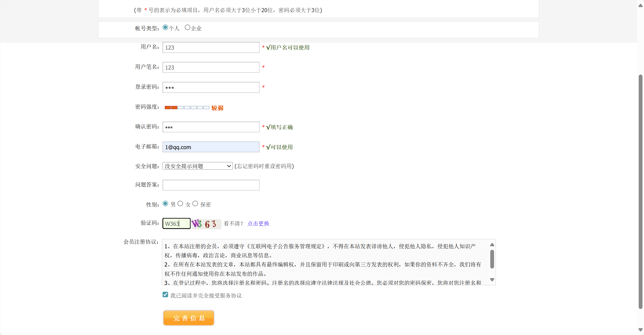Choose 女 gender option
This screenshot has width=644, height=335.
180,204
